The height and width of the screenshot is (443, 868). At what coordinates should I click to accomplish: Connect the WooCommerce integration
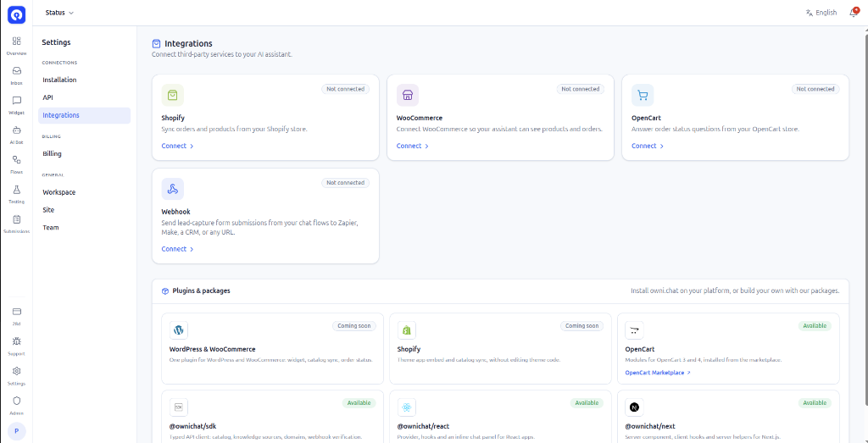tap(413, 146)
